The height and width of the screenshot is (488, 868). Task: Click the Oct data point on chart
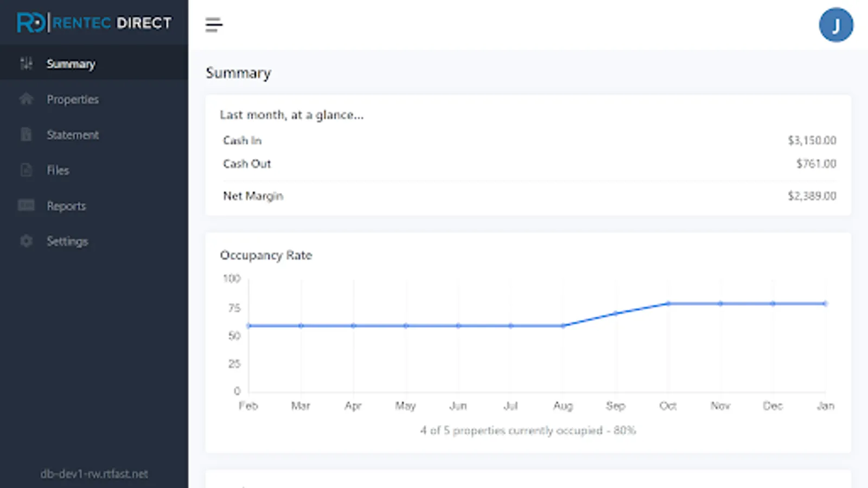tap(668, 304)
